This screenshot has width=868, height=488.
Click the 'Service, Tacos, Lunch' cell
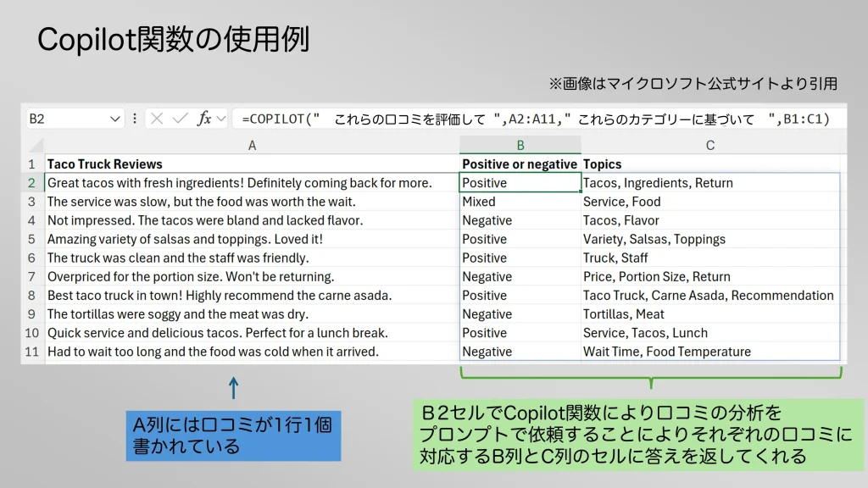coord(710,333)
